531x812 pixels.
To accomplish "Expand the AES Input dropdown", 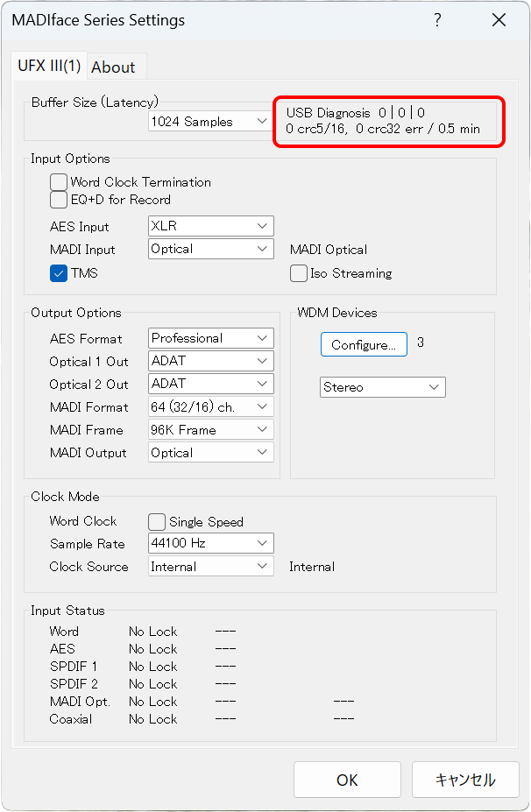I will [x=210, y=226].
